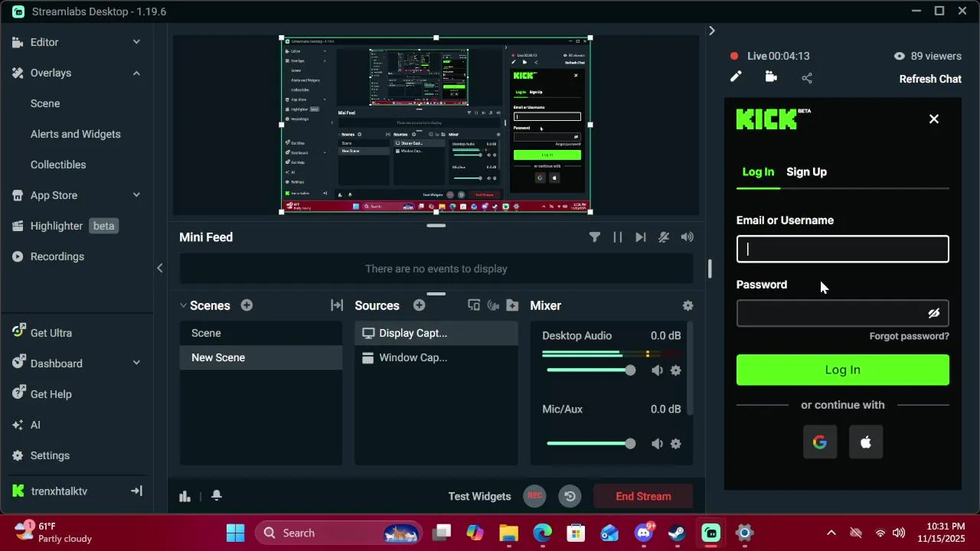Toggle the 89 viewers count eye
Viewport: 980px width, 551px height.
point(900,56)
